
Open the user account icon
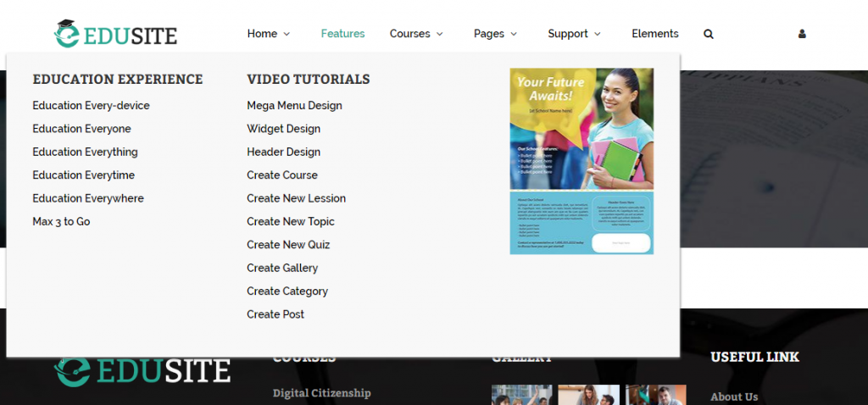(802, 34)
